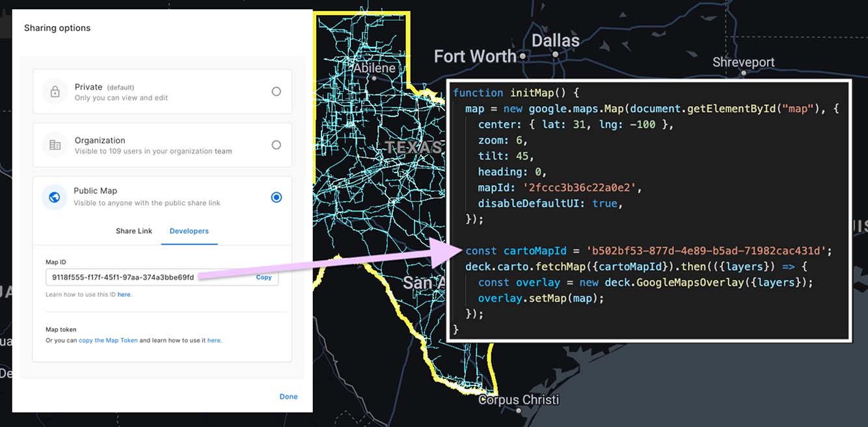Click the Organization building icon

pyautogui.click(x=55, y=145)
